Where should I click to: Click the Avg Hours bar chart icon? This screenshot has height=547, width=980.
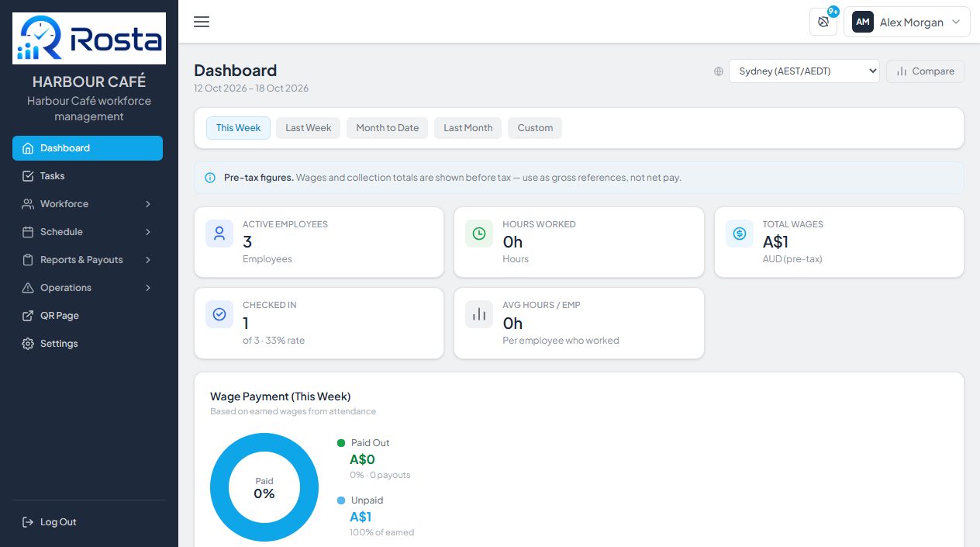[479, 313]
